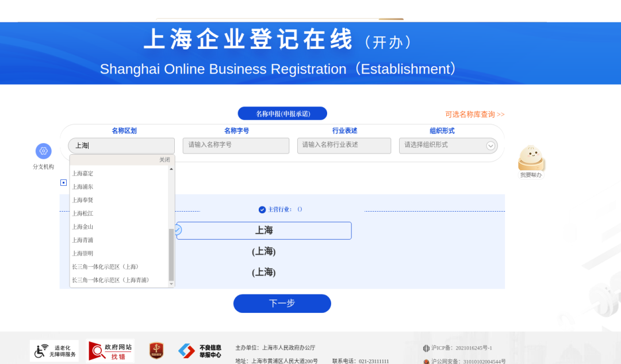This screenshot has width=621, height=364.
Task: Click the district dropdown scrollbar thumb
Action: point(171,255)
